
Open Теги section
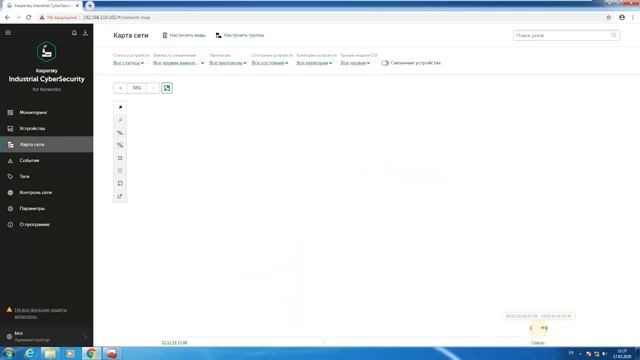tap(24, 176)
